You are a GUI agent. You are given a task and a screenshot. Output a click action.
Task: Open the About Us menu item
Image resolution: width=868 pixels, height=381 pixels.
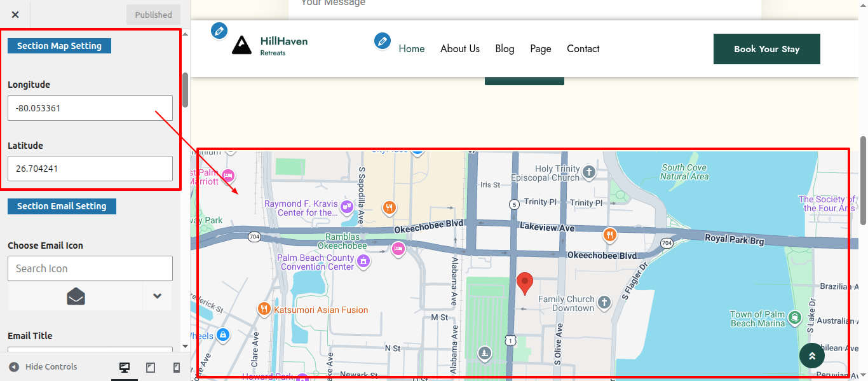point(460,49)
